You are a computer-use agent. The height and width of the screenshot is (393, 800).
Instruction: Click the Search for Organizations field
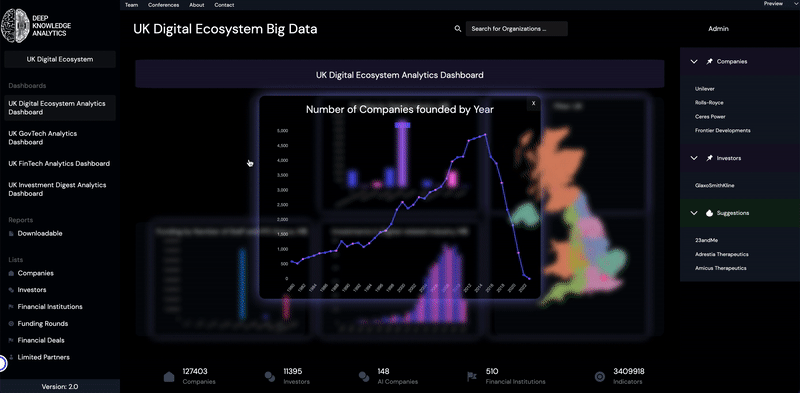517,29
